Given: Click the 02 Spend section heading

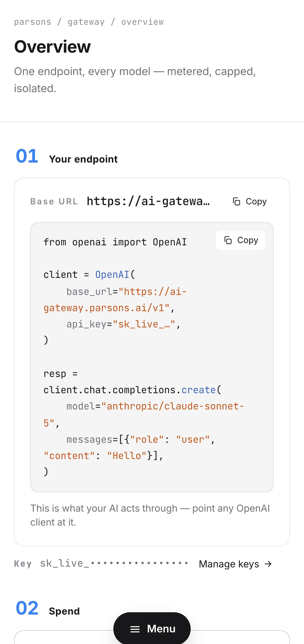Looking at the screenshot, I should (48, 609).
